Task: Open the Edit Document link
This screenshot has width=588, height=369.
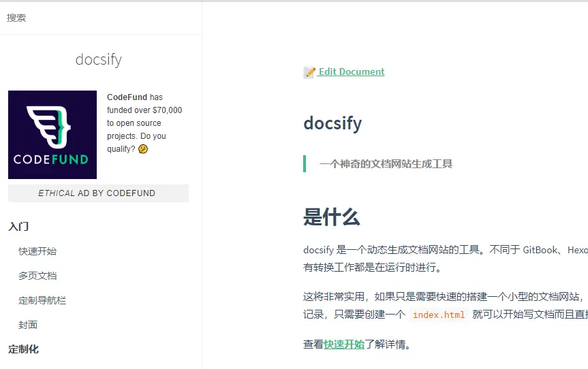Action: click(352, 71)
